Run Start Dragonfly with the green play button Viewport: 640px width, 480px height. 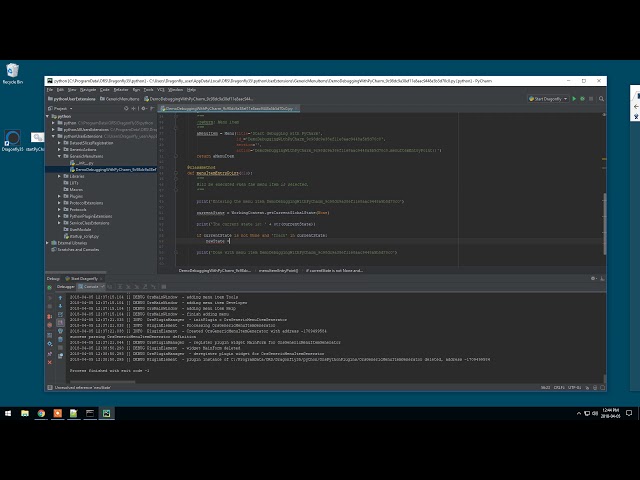[x=574, y=99]
